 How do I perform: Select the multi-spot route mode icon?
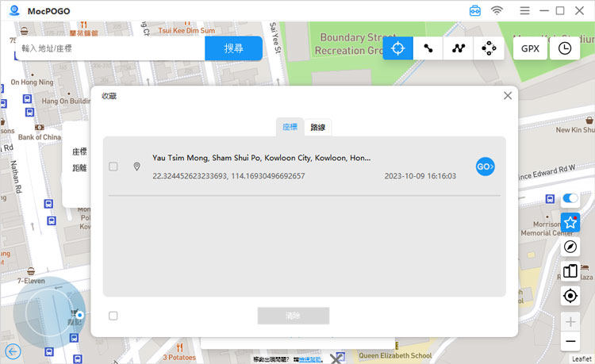coord(459,48)
